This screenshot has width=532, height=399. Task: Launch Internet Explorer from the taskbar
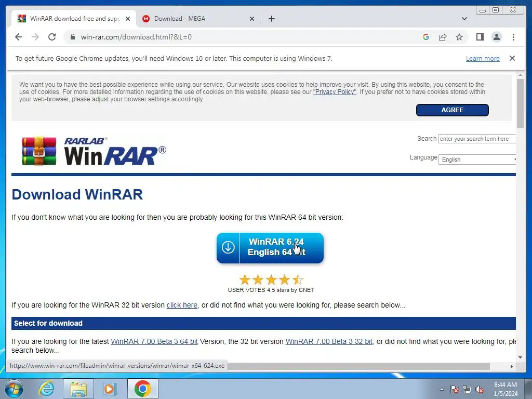(46, 389)
